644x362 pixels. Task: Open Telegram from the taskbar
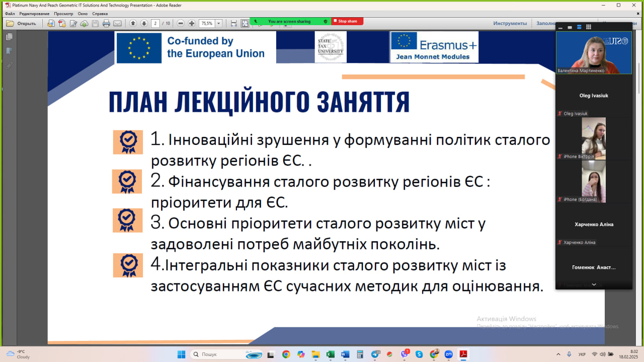[375, 354]
